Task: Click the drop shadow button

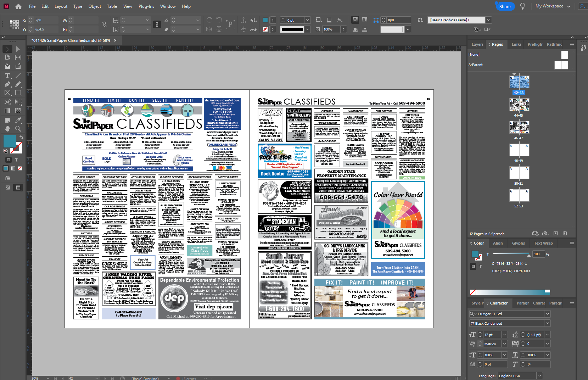Action: point(329,20)
